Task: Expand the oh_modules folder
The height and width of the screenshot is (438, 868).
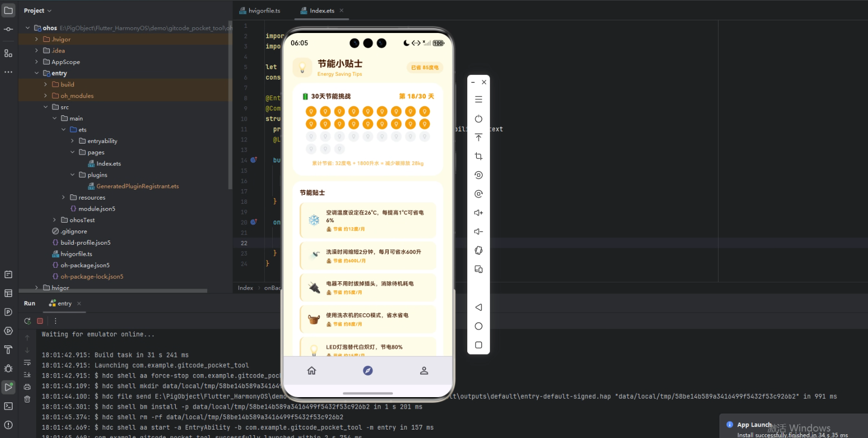Action: click(45, 96)
